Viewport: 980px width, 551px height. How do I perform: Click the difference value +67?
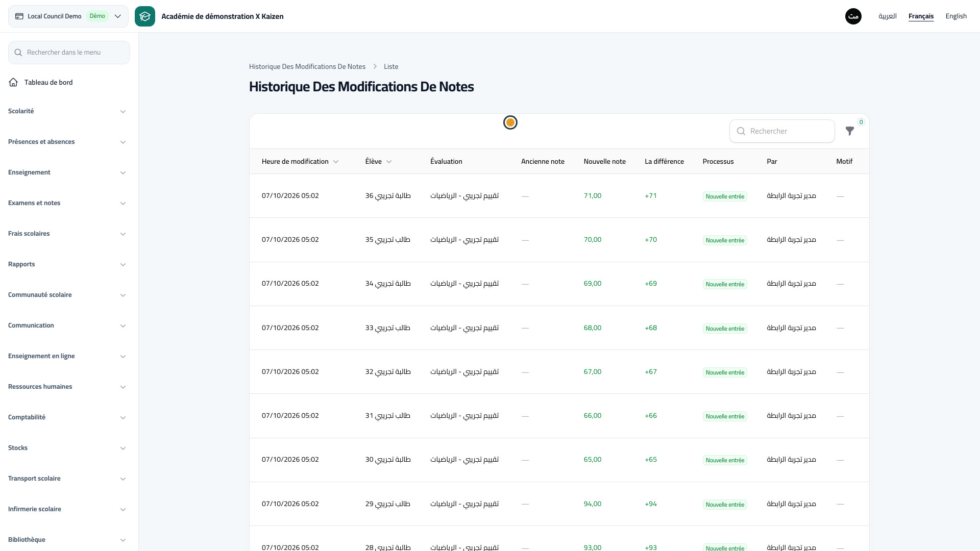point(651,372)
